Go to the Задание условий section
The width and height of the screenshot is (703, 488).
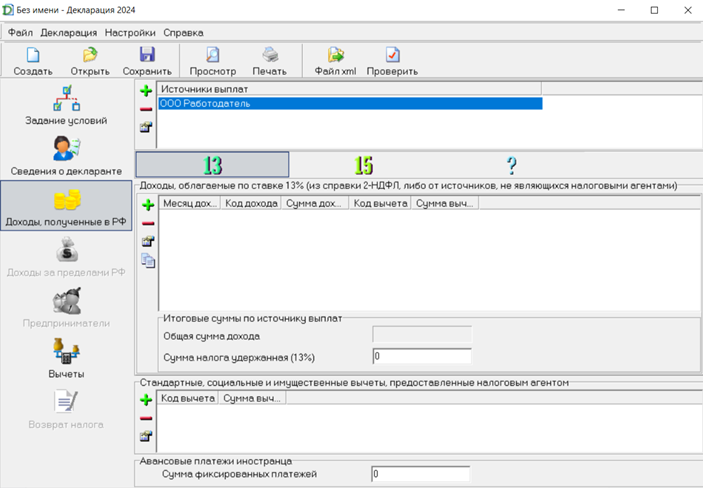click(66, 105)
